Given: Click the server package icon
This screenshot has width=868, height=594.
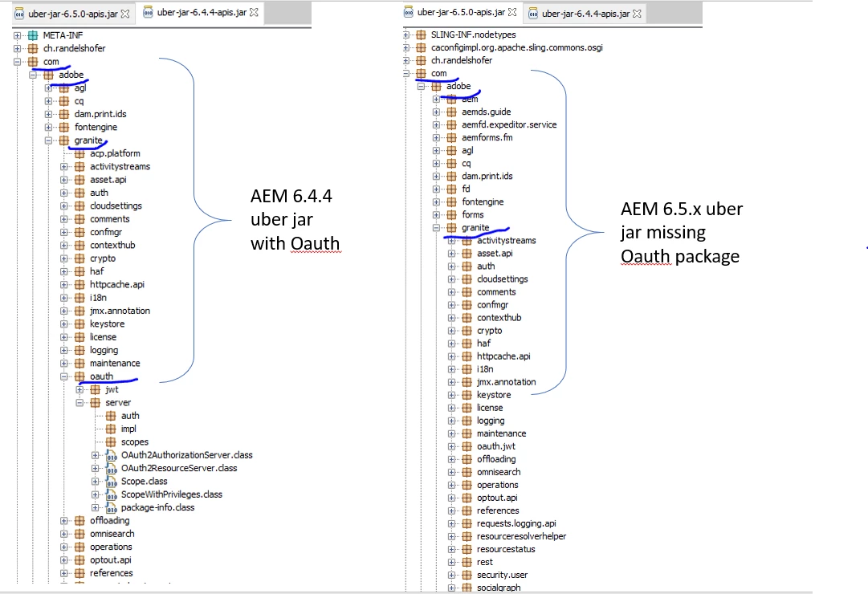Looking at the screenshot, I should click(x=96, y=402).
